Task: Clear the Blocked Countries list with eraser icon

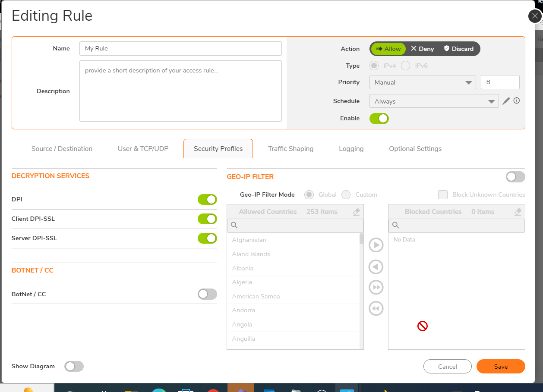Action: pyautogui.click(x=518, y=212)
